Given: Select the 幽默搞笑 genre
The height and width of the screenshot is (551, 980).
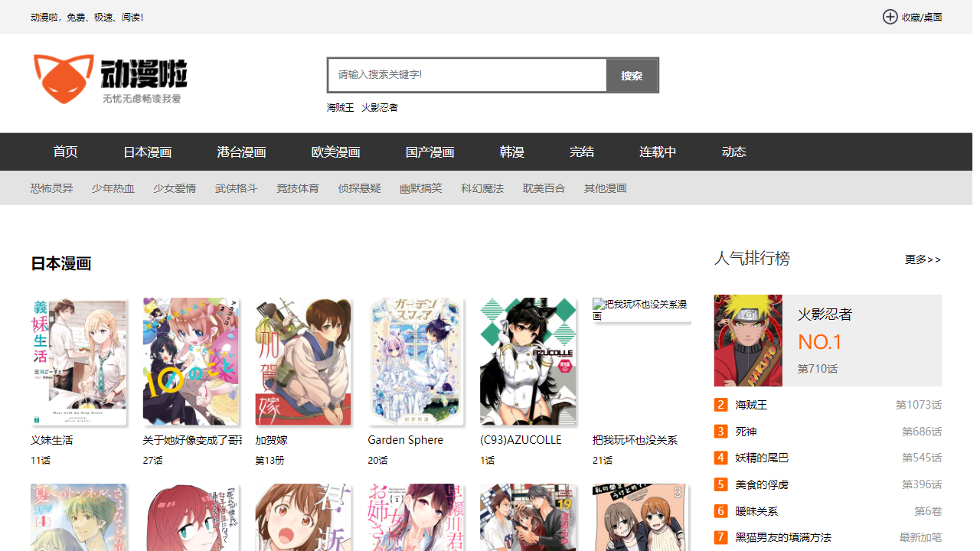Looking at the screenshot, I should coord(421,188).
